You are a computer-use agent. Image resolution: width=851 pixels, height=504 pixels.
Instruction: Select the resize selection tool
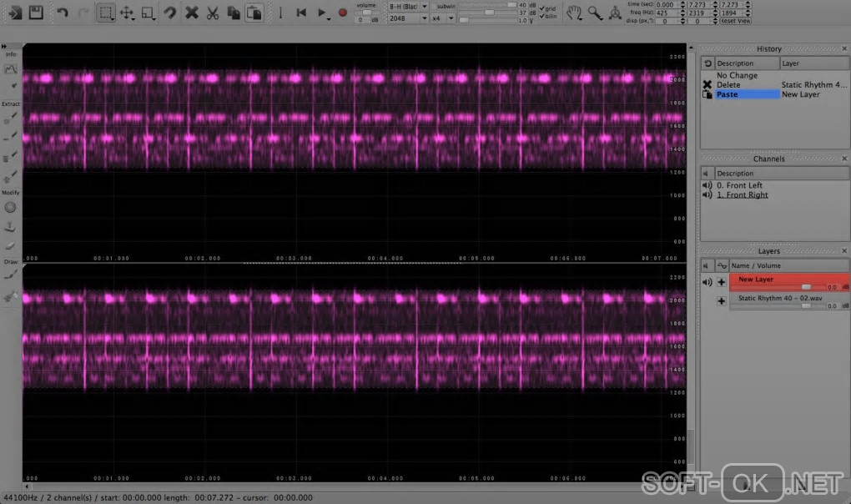147,13
